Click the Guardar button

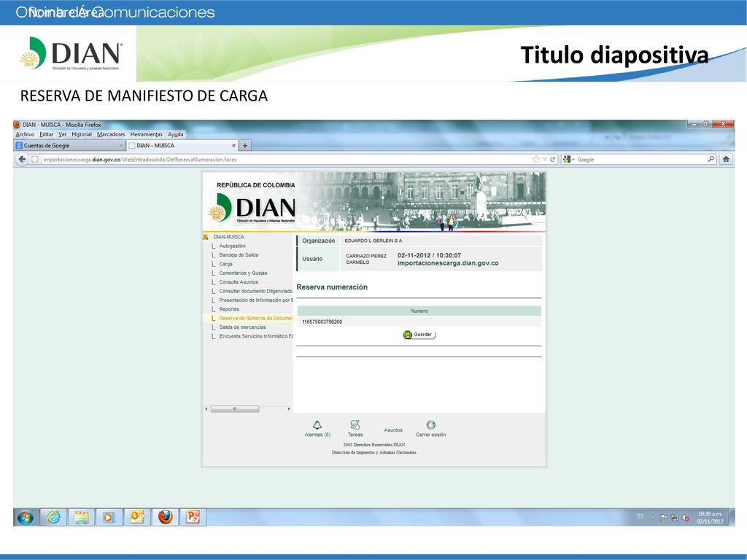tap(419, 335)
